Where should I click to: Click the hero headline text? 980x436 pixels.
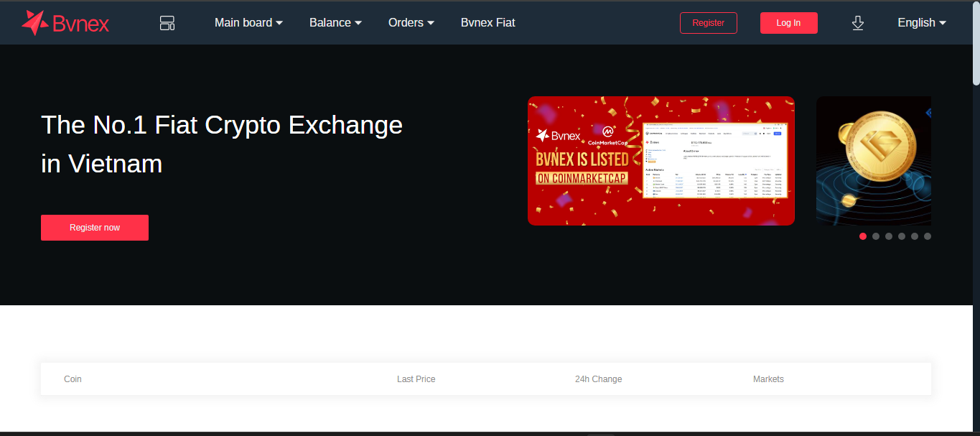point(222,144)
